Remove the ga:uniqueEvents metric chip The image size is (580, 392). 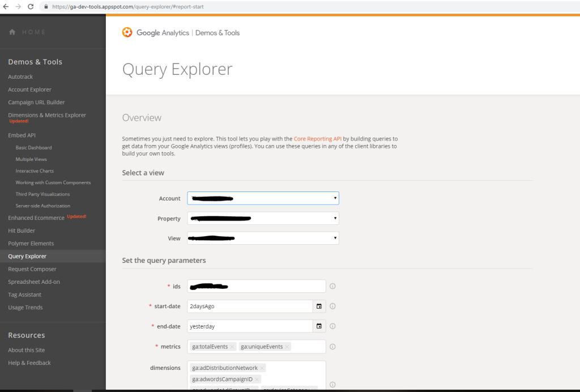click(x=287, y=347)
